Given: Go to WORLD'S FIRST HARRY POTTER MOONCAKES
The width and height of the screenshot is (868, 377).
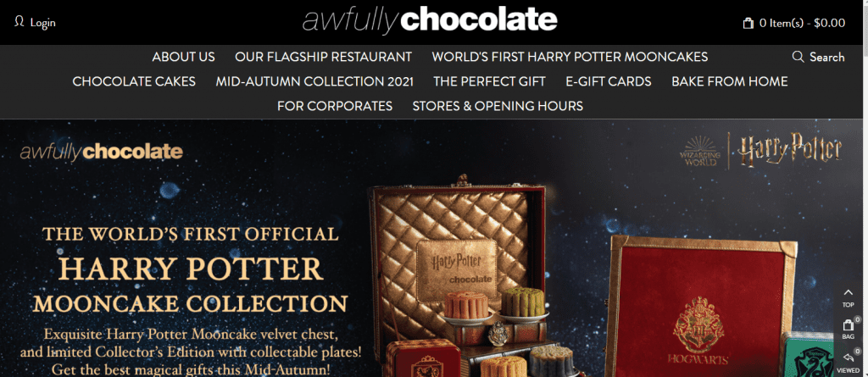Looking at the screenshot, I should point(570,57).
